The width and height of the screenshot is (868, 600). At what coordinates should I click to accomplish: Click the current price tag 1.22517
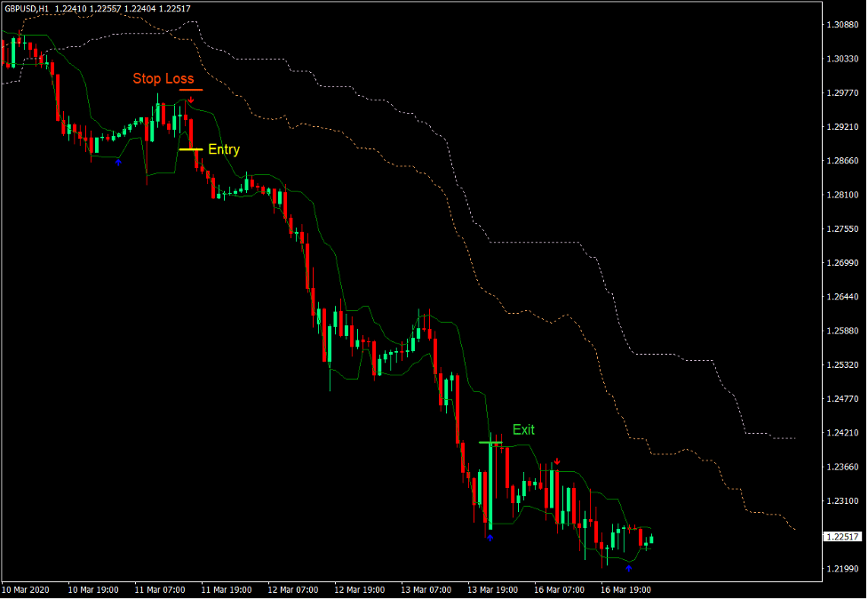(841, 537)
